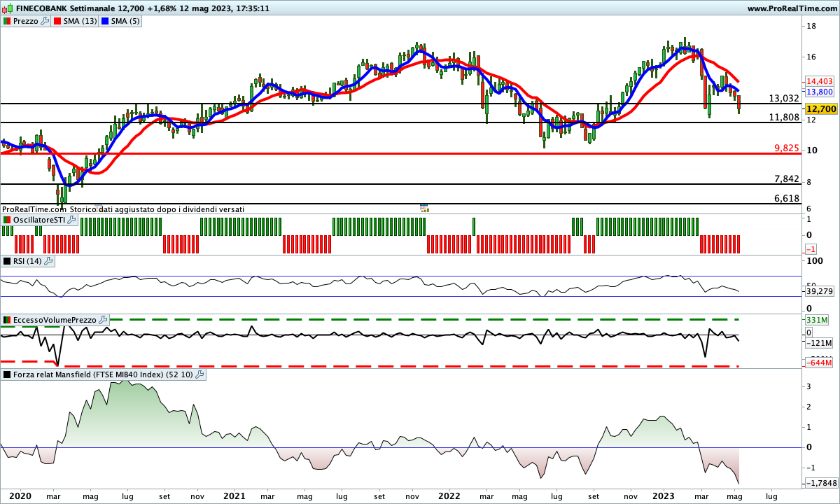Image resolution: width=840 pixels, height=504 pixels.
Task: Select the EccessoVolumePrezzo indicator label
Action: [55, 320]
